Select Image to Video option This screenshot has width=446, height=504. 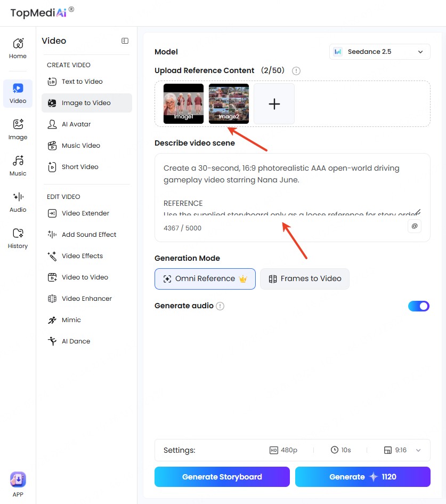point(86,103)
